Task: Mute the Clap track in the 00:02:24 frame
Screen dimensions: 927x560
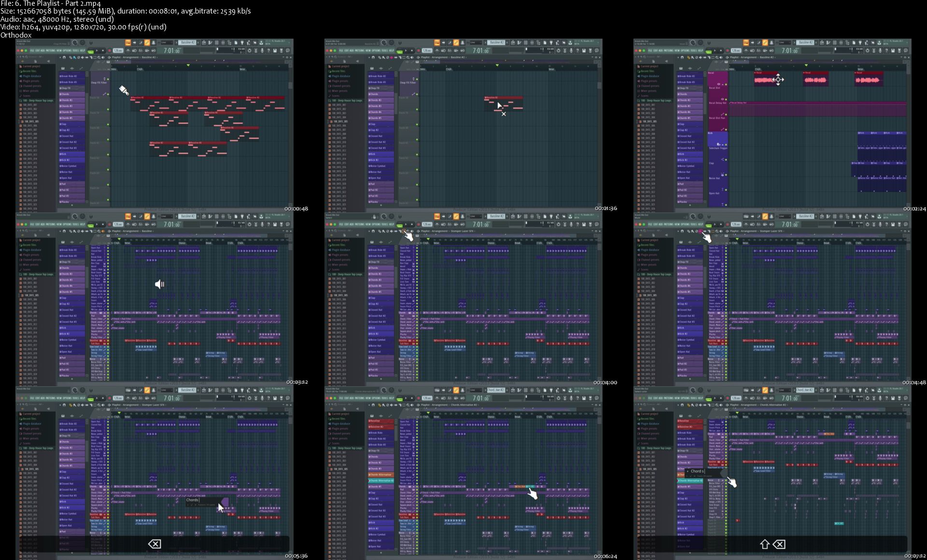Action: coord(726,175)
